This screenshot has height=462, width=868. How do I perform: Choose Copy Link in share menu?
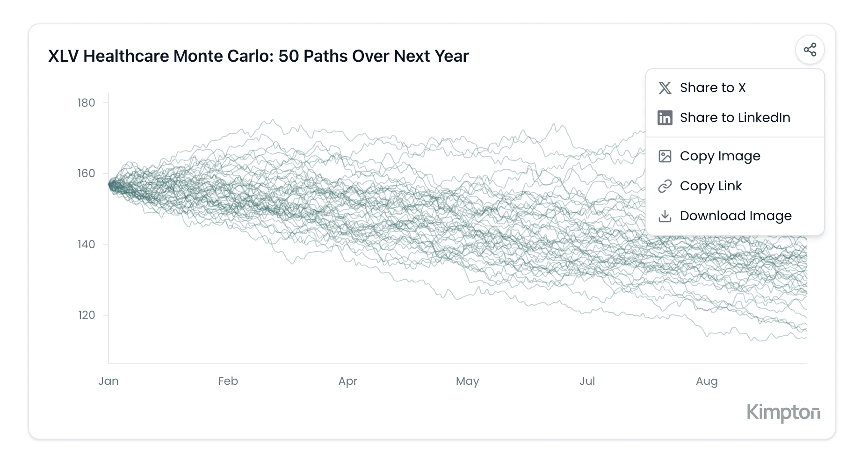(x=710, y=186)
